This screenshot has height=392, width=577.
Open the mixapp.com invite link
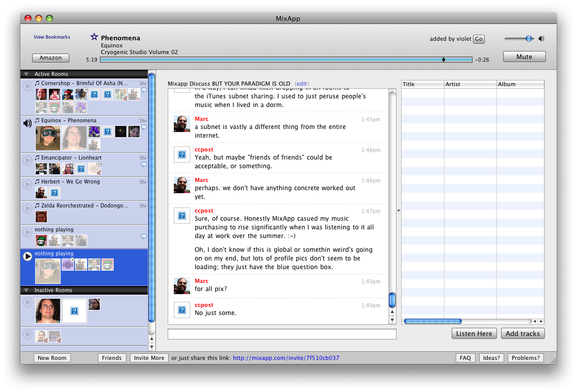(286, 358)
